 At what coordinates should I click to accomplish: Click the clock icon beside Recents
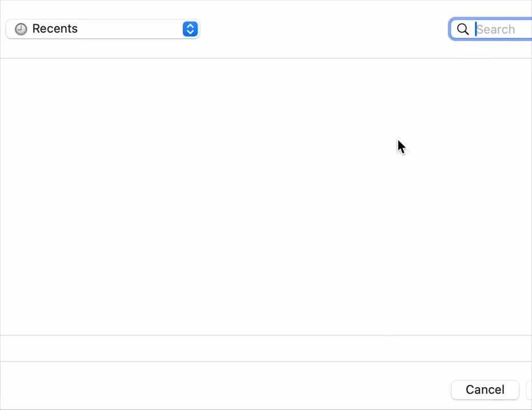pos(21,29)
